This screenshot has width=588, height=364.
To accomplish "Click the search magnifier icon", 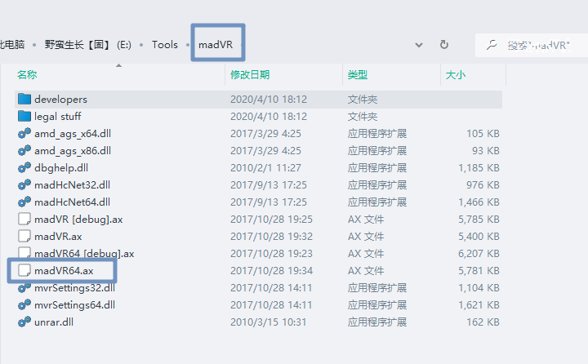I will click(492, 45).
